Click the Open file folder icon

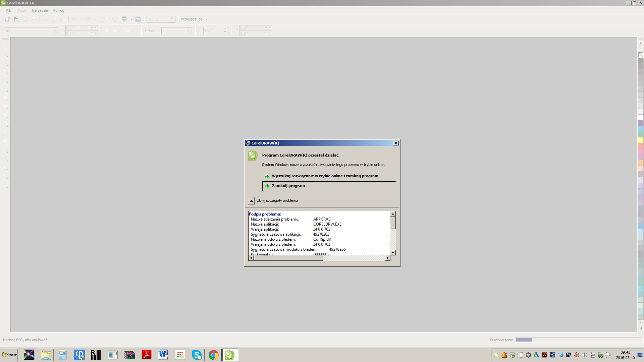(x=16, y=19)
